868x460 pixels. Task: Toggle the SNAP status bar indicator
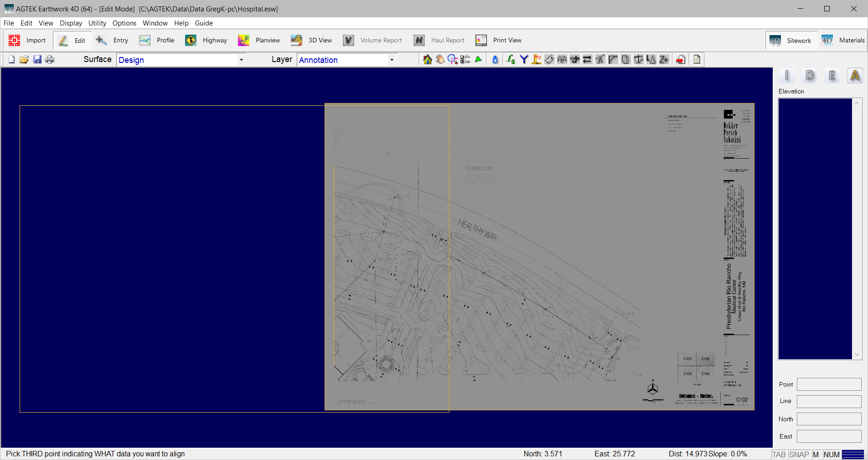pos(799,455)
